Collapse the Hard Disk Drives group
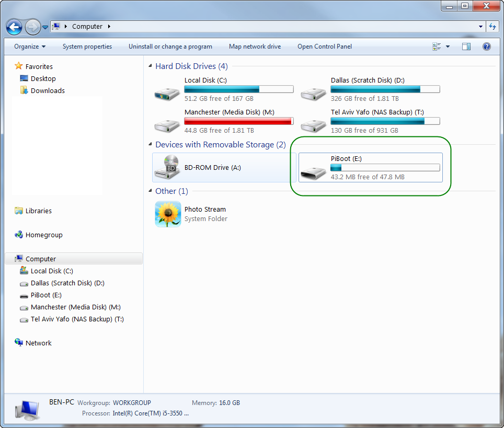Screen dimensions: 504x428 [x=150, y=66]
